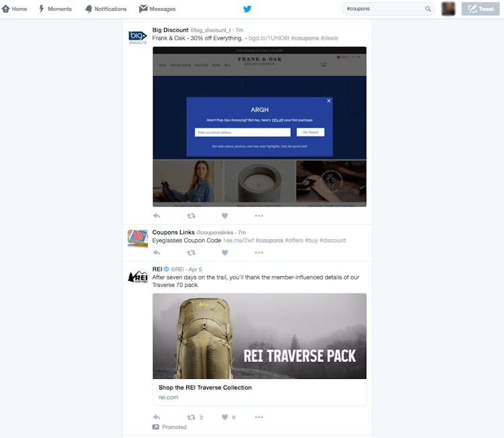Retweet the Coupons Links tweet
Image resolution: width=504 pixels, height=438 pixels.
pos(192,253)
